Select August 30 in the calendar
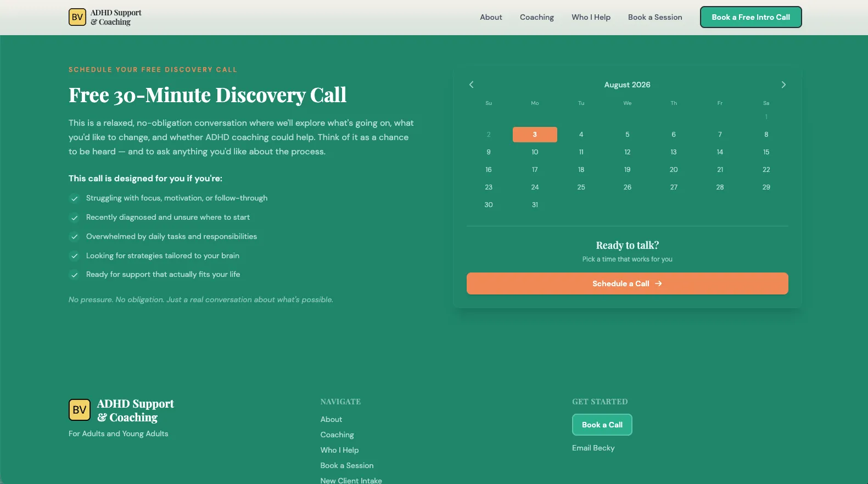The height and width of the screenshot is (484, 868). coord(489,205)
